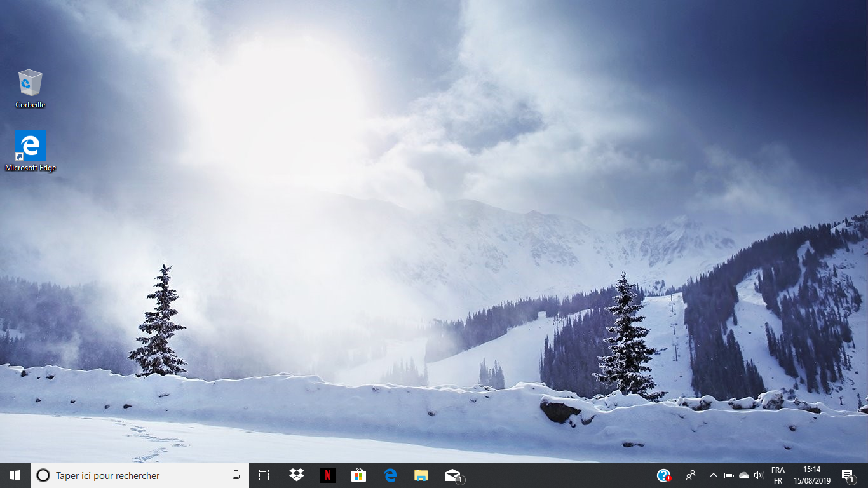Open the volume speaker control
The image size is (868, 488).
758,475
